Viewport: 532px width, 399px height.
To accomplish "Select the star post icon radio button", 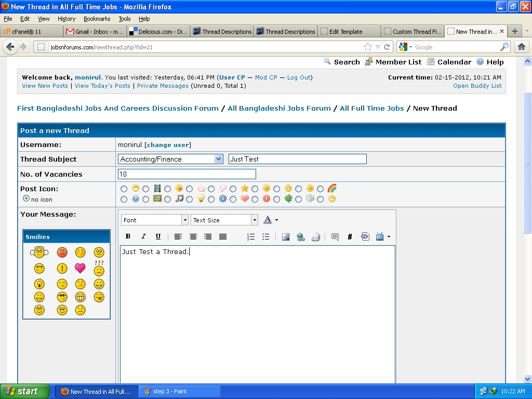I will 233,189.
